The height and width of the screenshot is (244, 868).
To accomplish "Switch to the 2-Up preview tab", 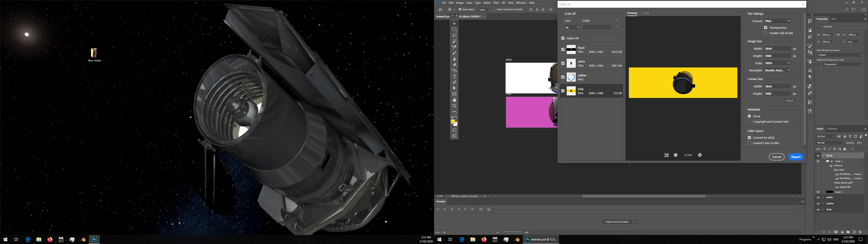I will [646, 13].
